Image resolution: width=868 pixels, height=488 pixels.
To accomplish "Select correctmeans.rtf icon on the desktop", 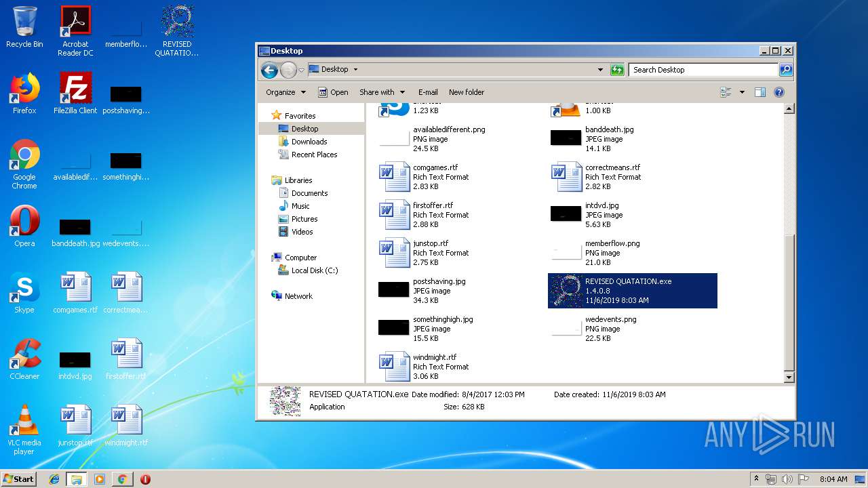I will click(126, 293).
